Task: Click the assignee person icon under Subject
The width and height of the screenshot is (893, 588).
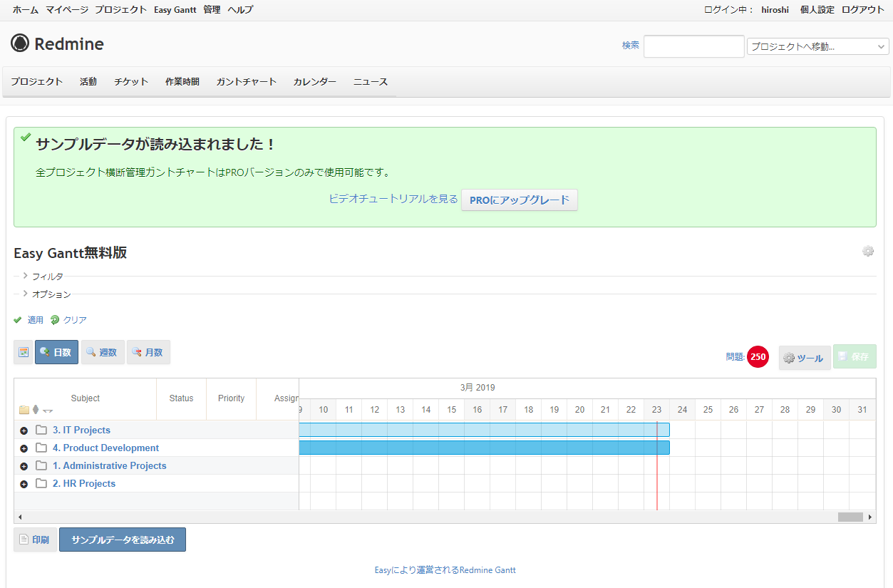Action: [34, 411]
